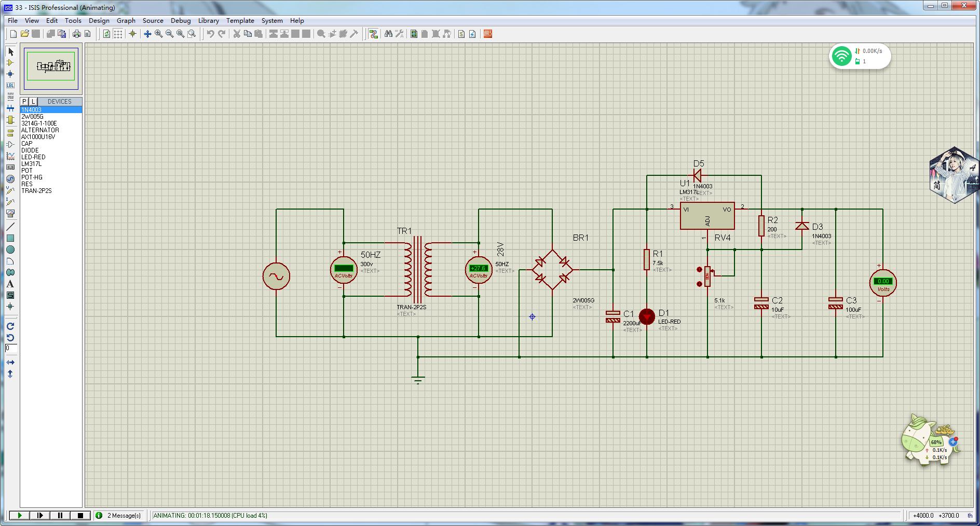This screenshot has height=526, width=980.
Task: Open the Template menu
Action: pyautogui.click(x=240, y=21)
